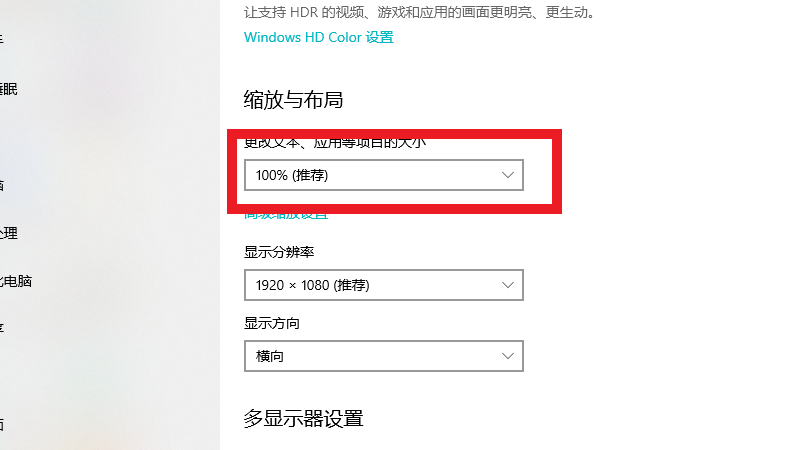
Task: Open the 高级缩放设置 link below the scaling dropdown
Action: (x=286, y=214)
